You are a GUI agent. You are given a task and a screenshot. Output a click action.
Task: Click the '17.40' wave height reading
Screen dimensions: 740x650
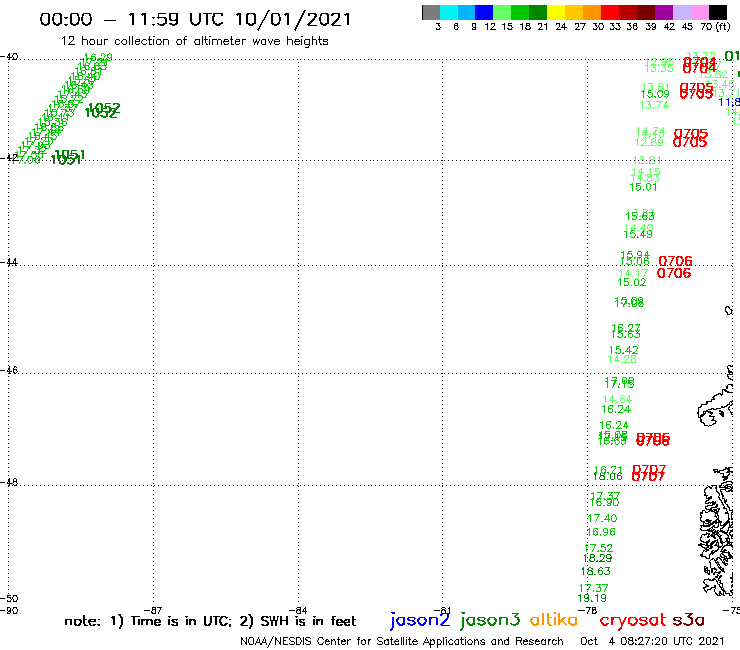coord(602,518)
